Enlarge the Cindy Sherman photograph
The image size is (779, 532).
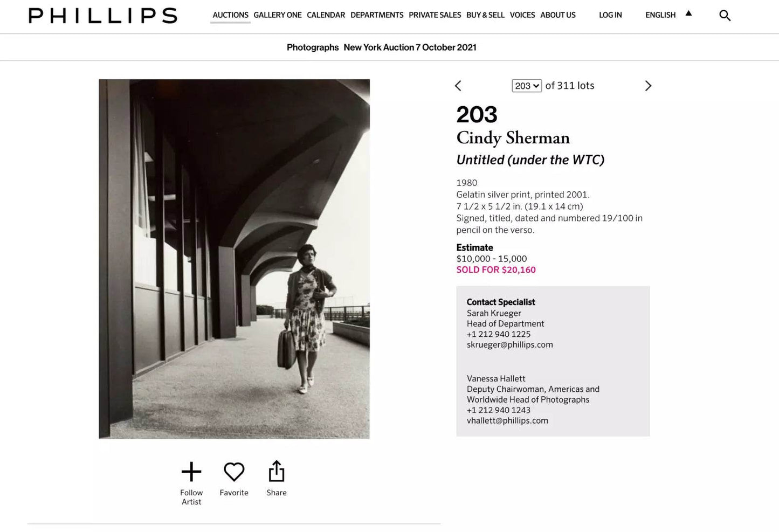(234, 259)
